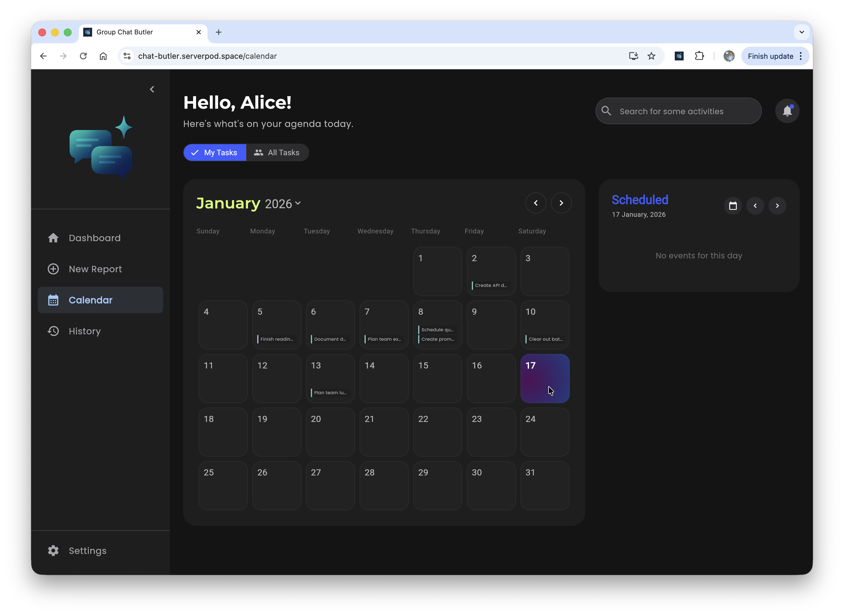Open the Dashboard menu item
Image resolution: width=844 pixels, height=616 pixels.
click(x=95, y=238)
